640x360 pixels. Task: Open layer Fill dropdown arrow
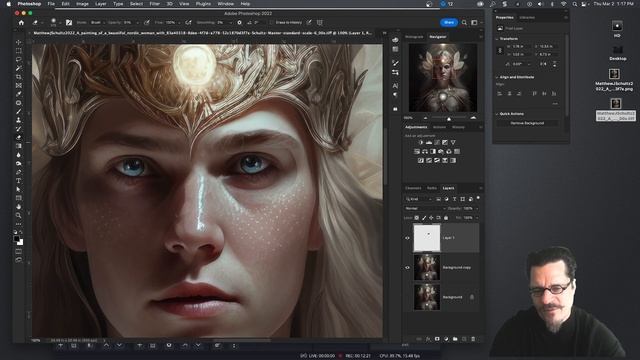pos(477,218)
